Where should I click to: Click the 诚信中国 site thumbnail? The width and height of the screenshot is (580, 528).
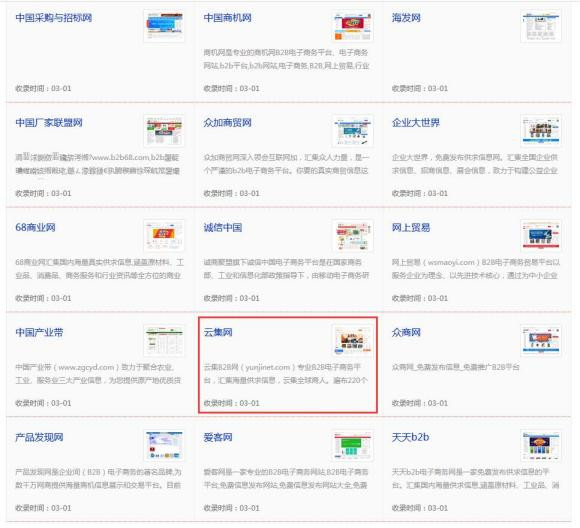(x=353, y=235)
